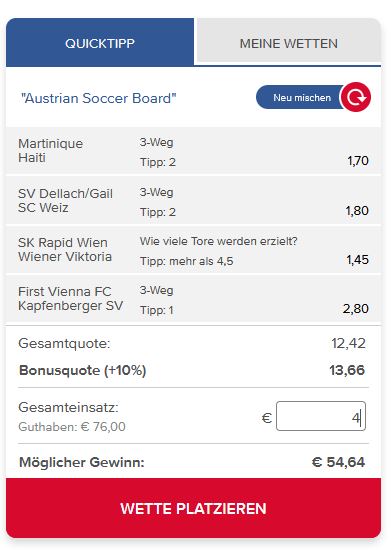Click the 1,80 odds for SC Weiz
The height and width of the screenshot is (550, 391).
[x=357, y=211]
